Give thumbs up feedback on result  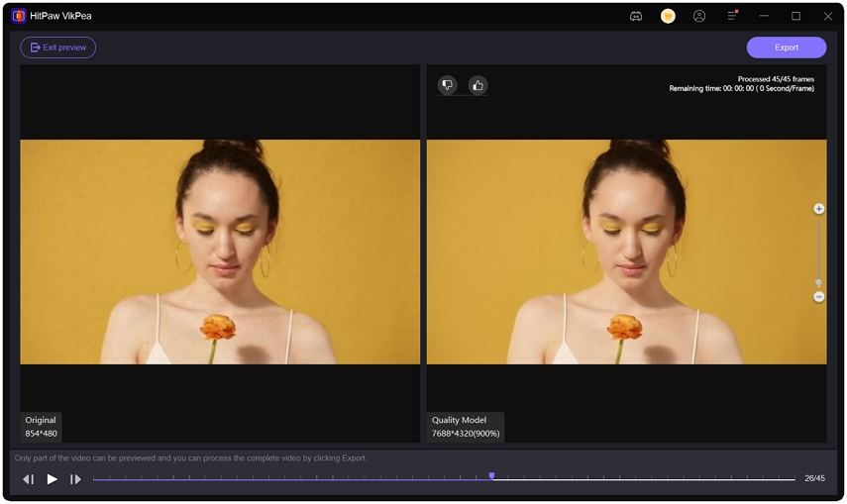[x=477, y=85]
